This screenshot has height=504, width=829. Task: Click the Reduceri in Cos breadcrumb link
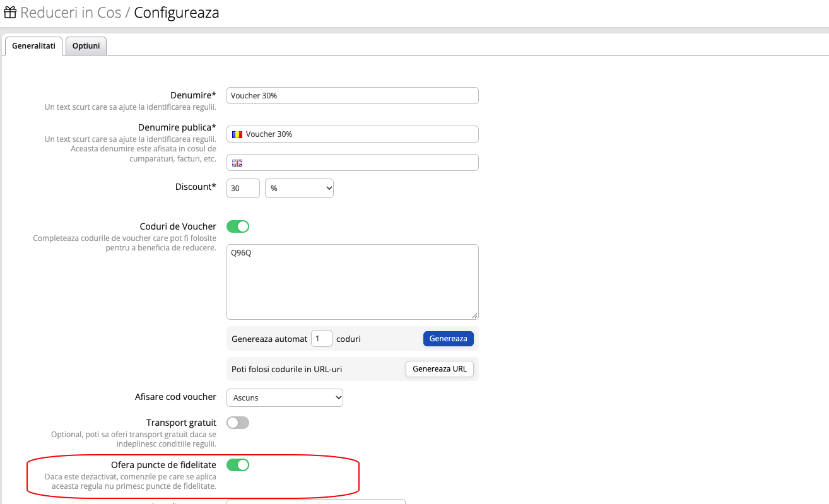[71, 13]
